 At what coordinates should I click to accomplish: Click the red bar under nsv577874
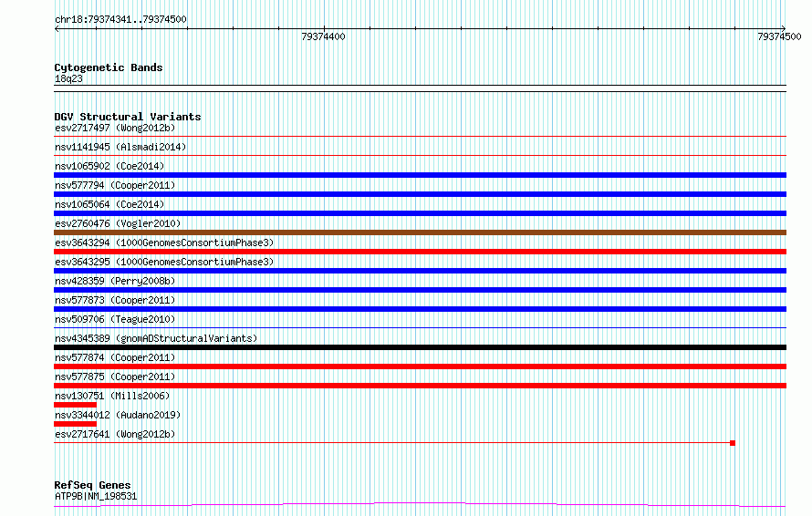(x=420, y=366)
